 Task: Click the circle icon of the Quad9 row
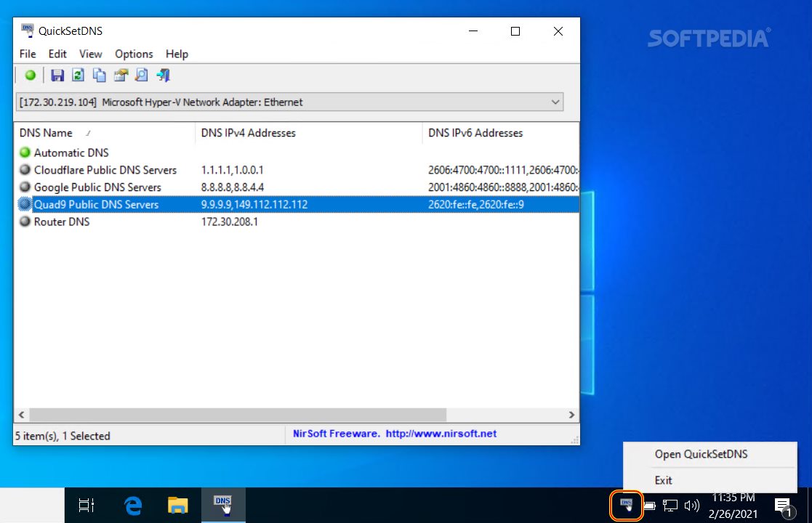(25, 204)
